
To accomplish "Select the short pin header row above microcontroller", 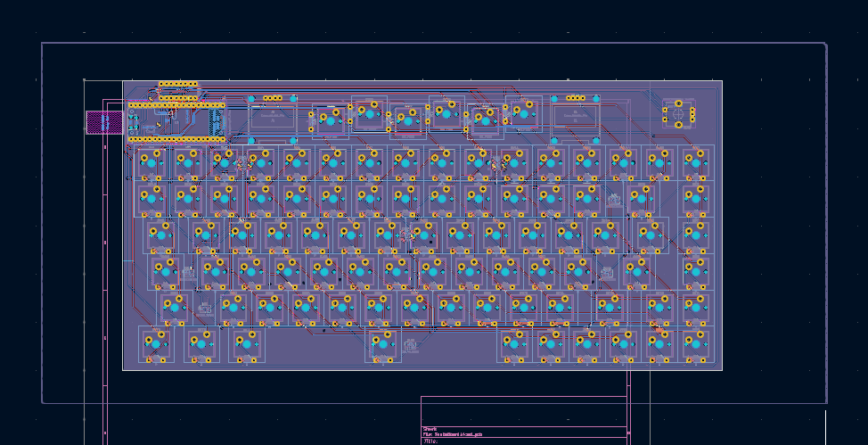I will [x=178, y=85].
